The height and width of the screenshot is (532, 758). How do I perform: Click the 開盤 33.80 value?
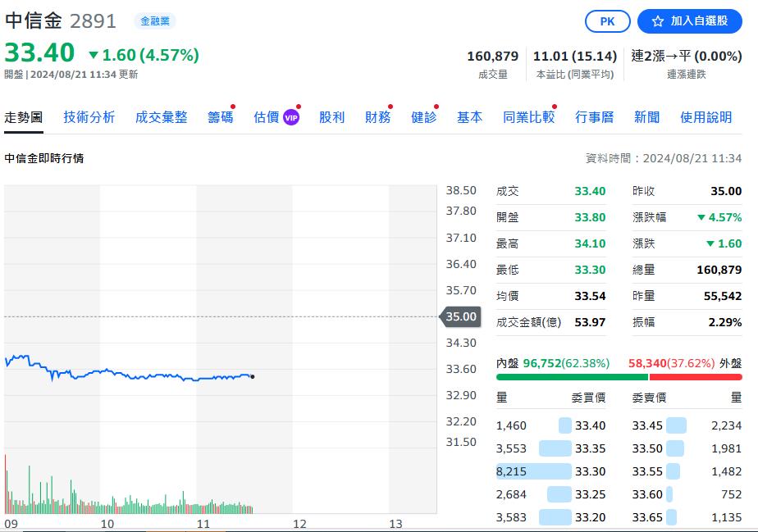click(590, 217)
